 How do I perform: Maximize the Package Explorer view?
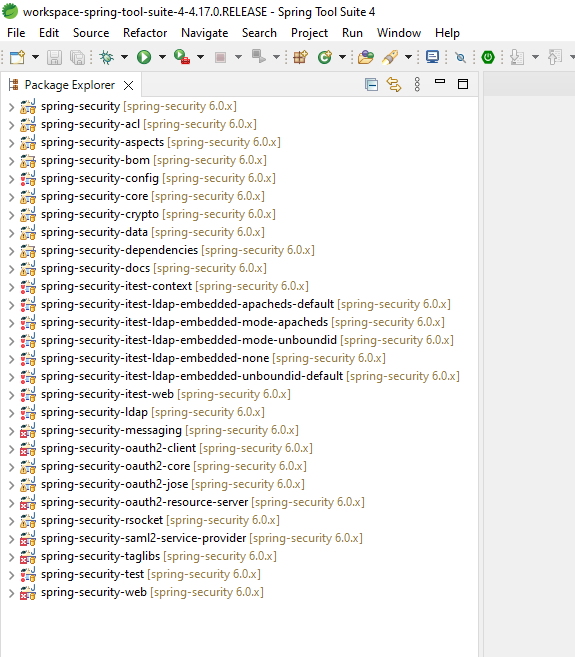pos(463,84)
